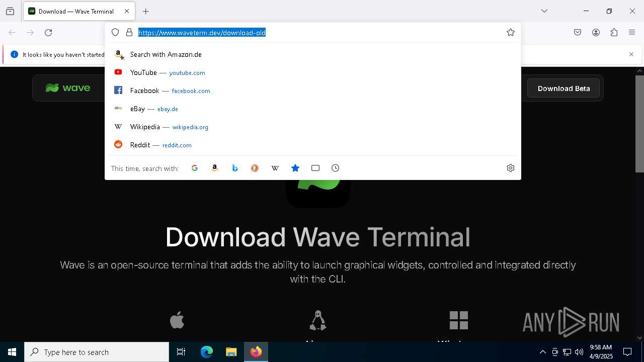Open network icon in tray

(567, 352)
